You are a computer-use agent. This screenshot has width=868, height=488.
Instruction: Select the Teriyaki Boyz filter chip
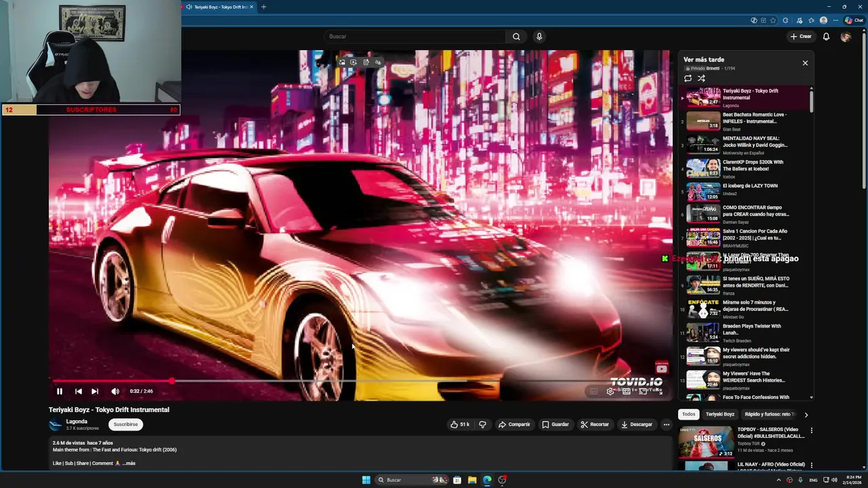coord(720,414)
